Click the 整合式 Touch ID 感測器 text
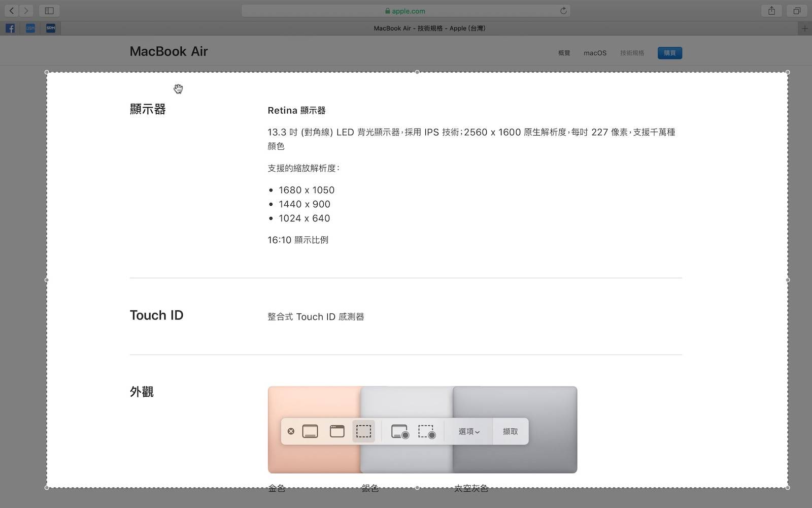The width and height of the screenshot is (812, 508). point(316,316)
